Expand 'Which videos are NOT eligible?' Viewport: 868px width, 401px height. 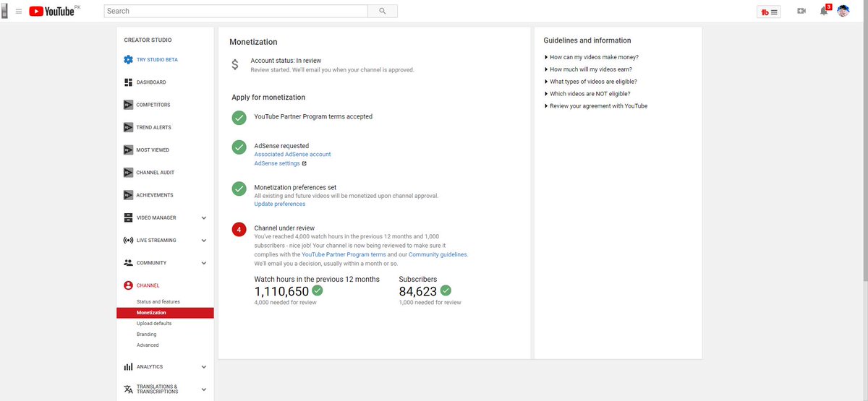[x=587, y=94]
